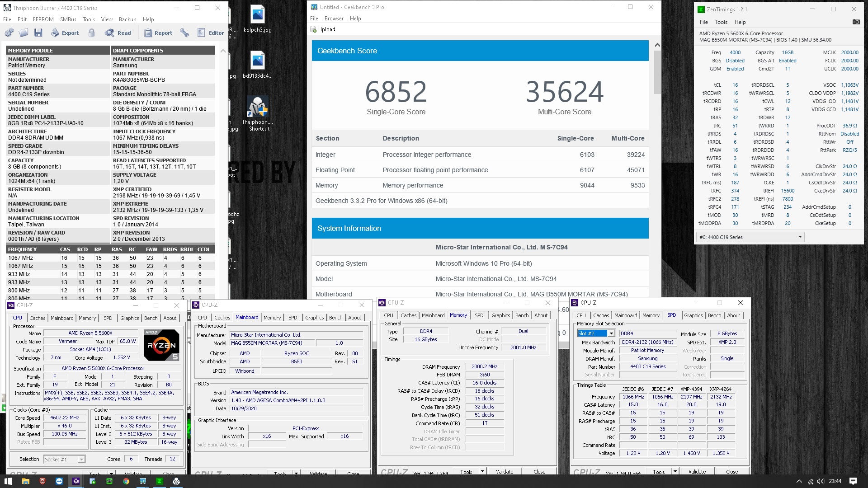Select ZenTimings green Z icon in taskbar
Image resolution: width=868 pixels, height=488 pixels.
tap(160, 481)
